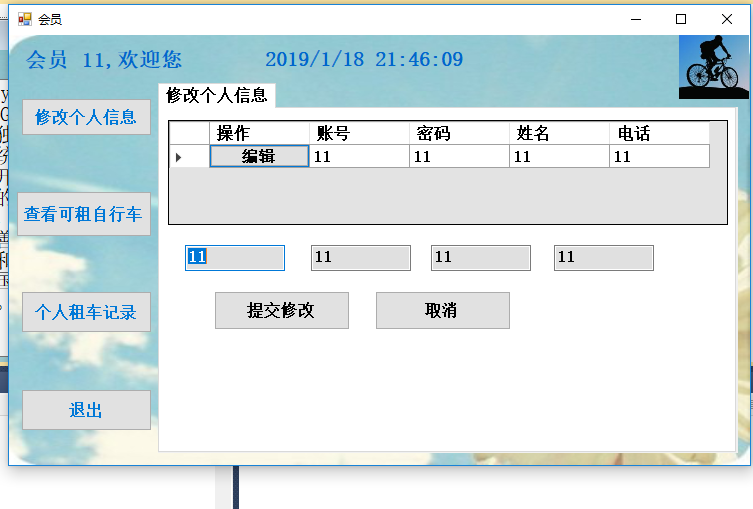
Task: Submit changes with 提交修改
Action: tap(282, 311)
